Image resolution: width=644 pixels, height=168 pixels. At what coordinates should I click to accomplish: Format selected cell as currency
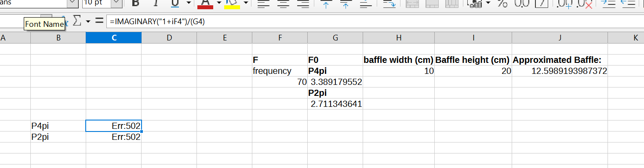click(475, 4)
